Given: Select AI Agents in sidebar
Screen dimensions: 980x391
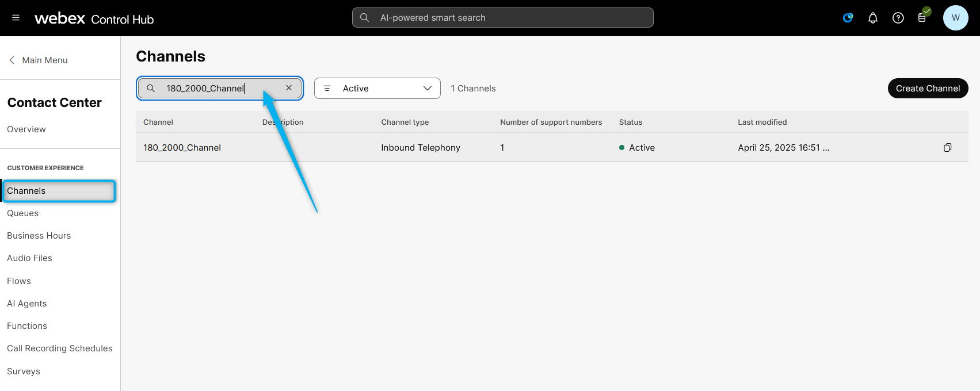Looking at the screenshot, I should click(x=27, y=304).
